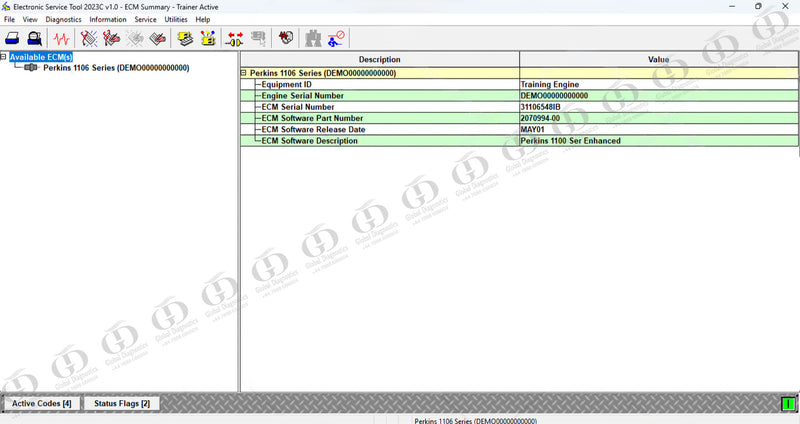Select ECM Software Release Date row
Image resolution: width=800 pixels, height=424 pixels.
point(519,129)
